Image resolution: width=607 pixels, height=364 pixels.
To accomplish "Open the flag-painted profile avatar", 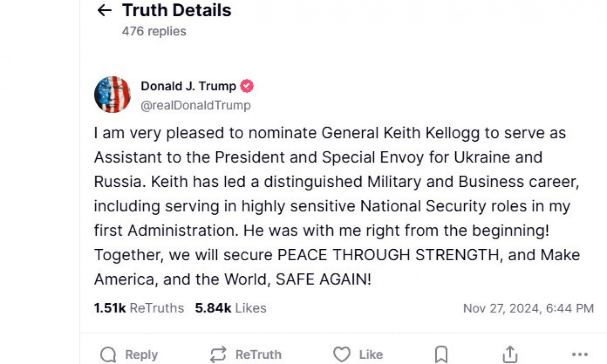I will [112, 94].
